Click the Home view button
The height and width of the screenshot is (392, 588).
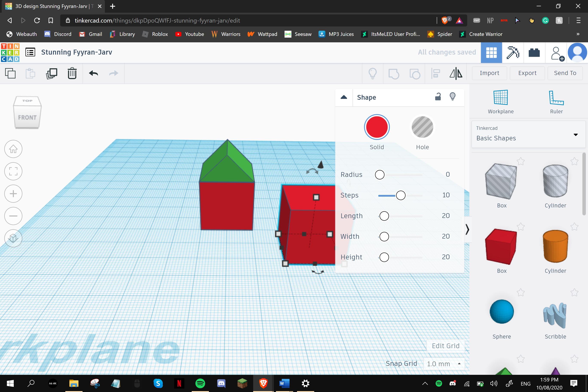pyautogui.click(x=14, y=149)
